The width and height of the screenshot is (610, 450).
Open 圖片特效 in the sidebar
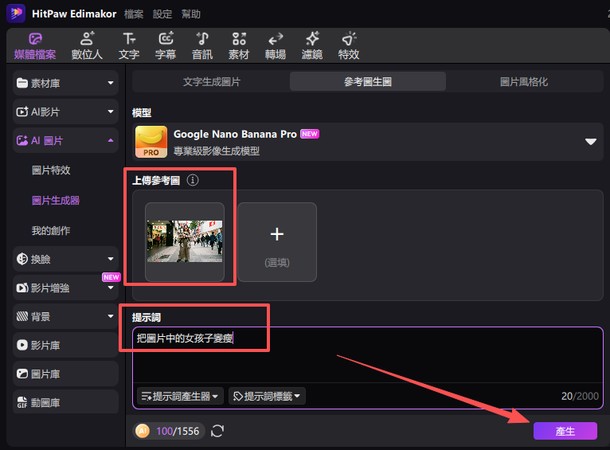pos(51,170)
